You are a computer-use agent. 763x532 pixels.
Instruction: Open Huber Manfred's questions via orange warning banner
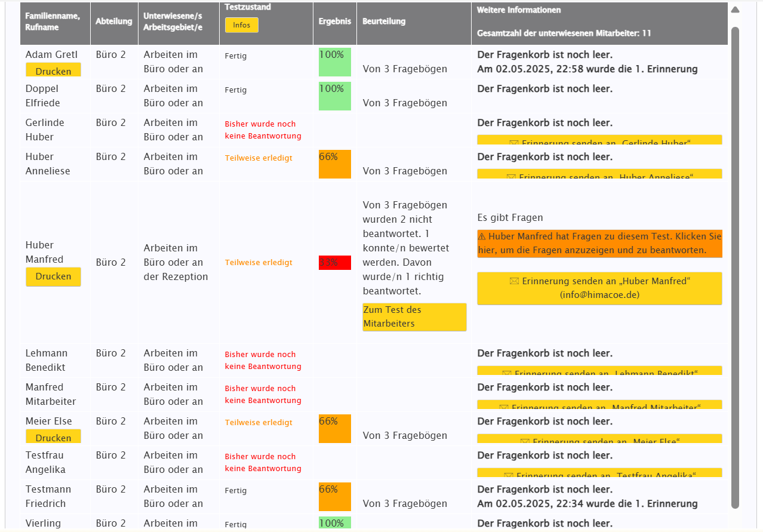[x=599, y=243]
